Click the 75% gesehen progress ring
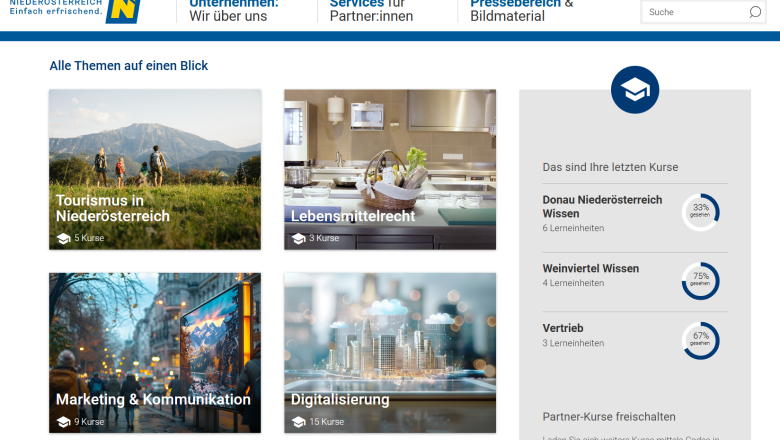780x440 pixels. point(700,281)
